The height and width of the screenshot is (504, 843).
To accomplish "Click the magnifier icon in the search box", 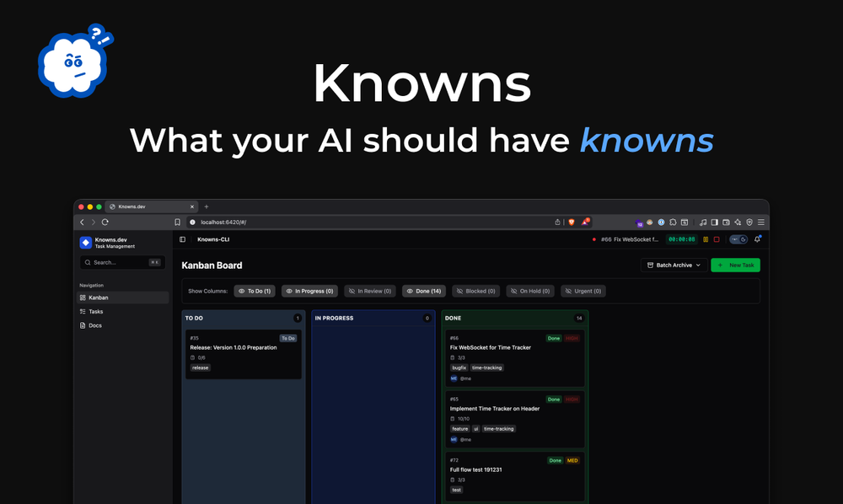I will tap(88, 262).
